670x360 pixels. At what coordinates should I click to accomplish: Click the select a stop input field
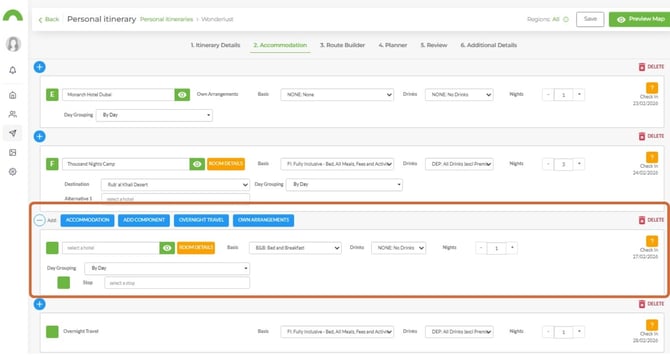click(177, 283)
